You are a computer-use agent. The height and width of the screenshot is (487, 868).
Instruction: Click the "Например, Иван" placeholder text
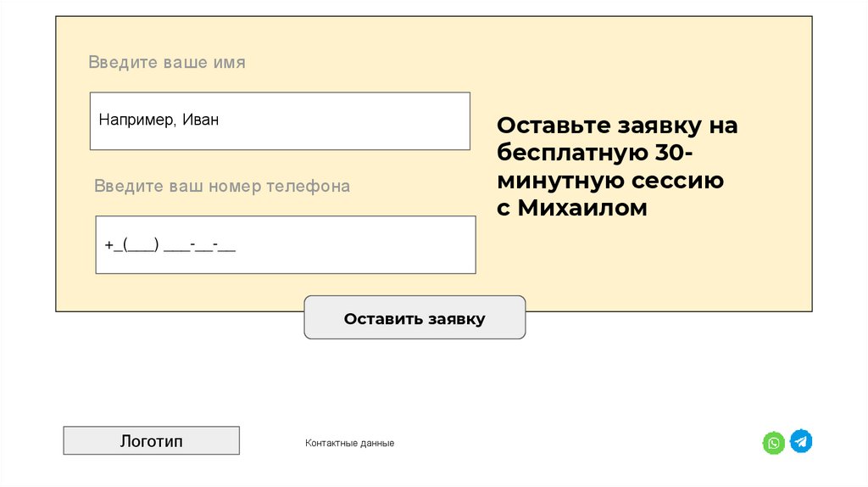[159, 120]
